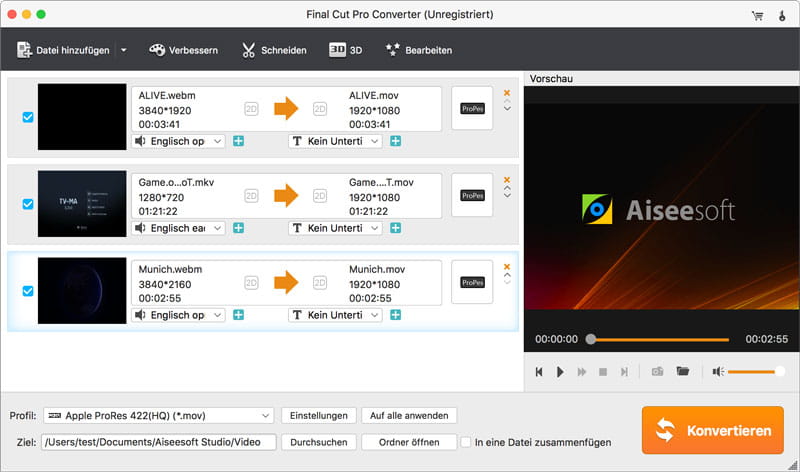Image resolution: width=800 pixels, height=472 pixels.
Task: Select the ALIVE.webm video thumbnail
Action: click(x=82, y=117)
